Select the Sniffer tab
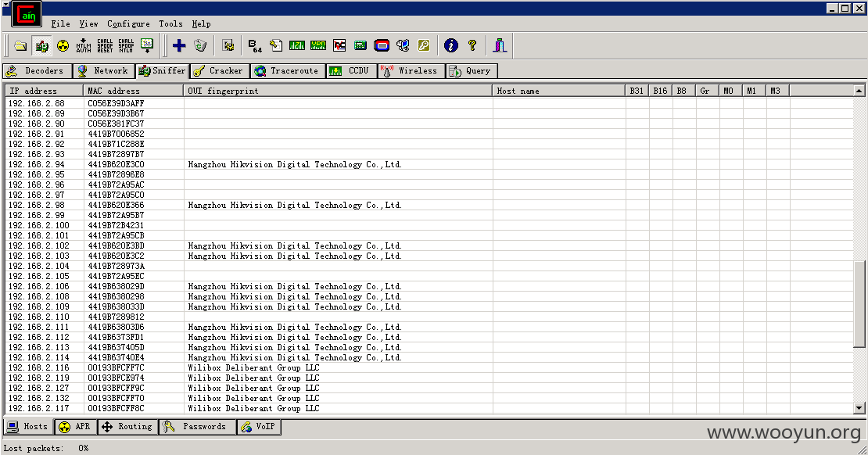This screenshot has height=455, width=868. pyautogui.click(x=162, y=71)
